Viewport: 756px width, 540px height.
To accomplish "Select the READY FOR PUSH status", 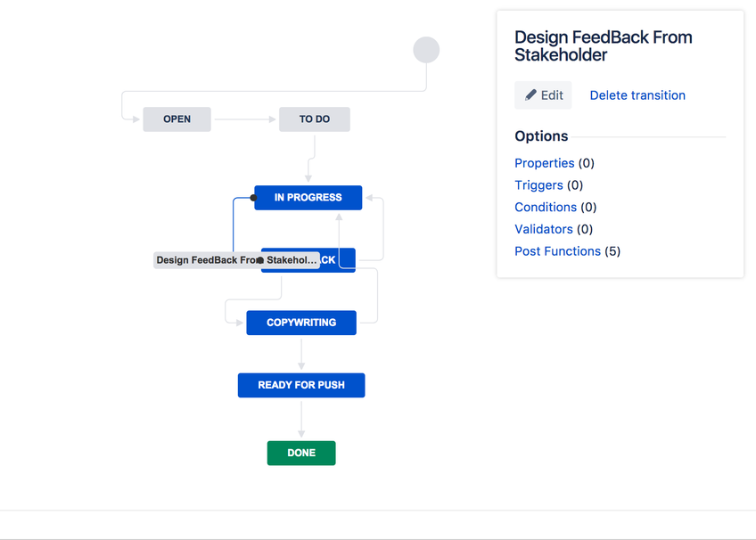I will pos(301,385).
